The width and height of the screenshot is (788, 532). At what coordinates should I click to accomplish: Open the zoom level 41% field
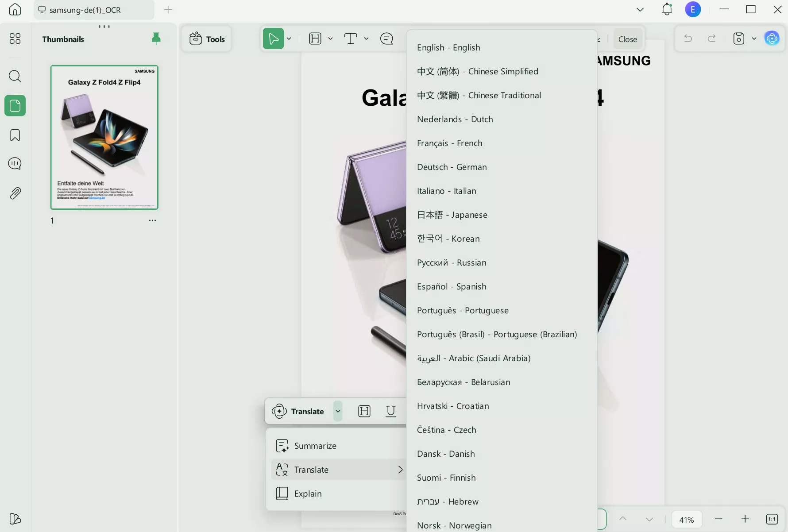[x=687, y=519]
